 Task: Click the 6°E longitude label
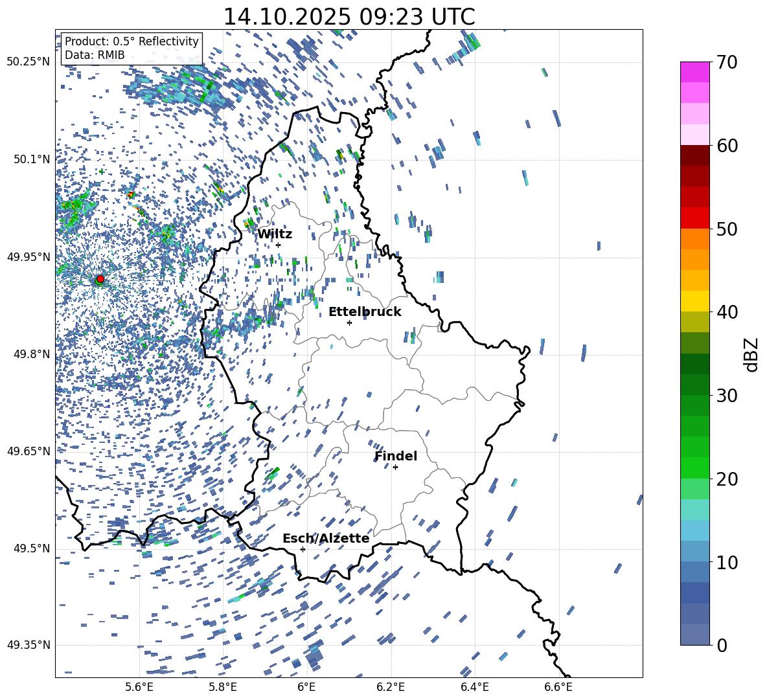pos(306,687)
